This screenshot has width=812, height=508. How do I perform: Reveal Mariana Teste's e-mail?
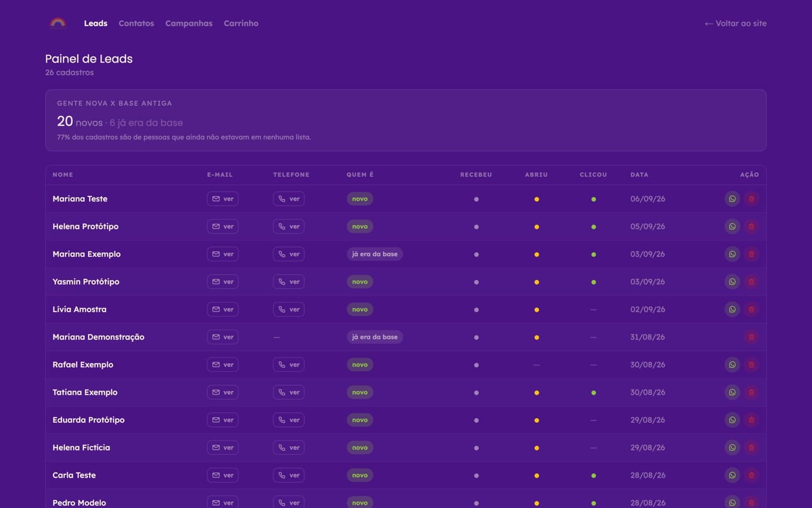(223, 199)
